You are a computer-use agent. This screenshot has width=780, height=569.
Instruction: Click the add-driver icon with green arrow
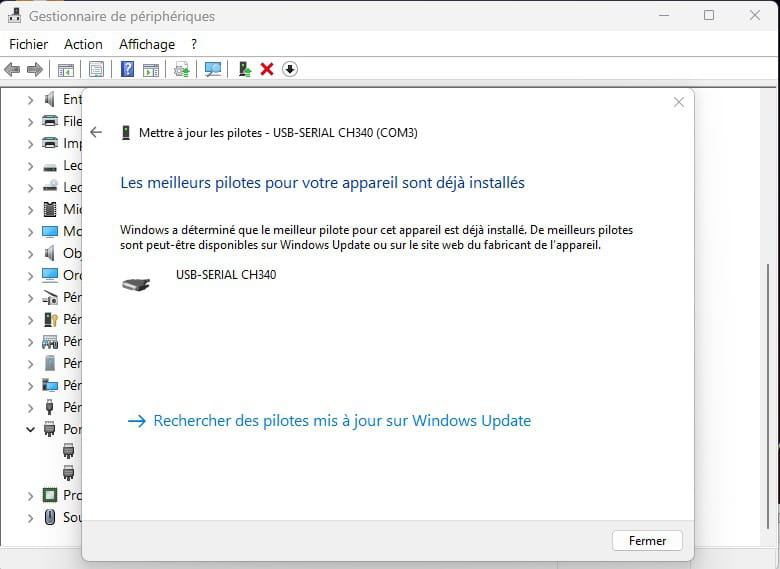point(244,69)
